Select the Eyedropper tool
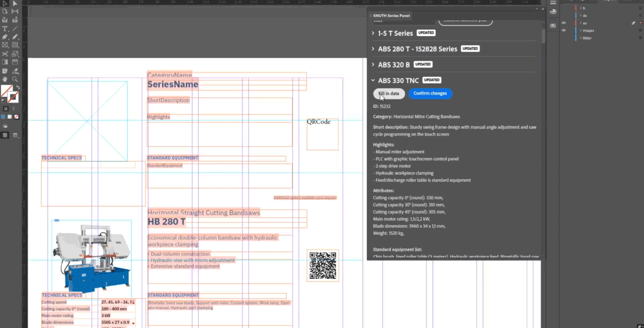 (x=15, y=70)
